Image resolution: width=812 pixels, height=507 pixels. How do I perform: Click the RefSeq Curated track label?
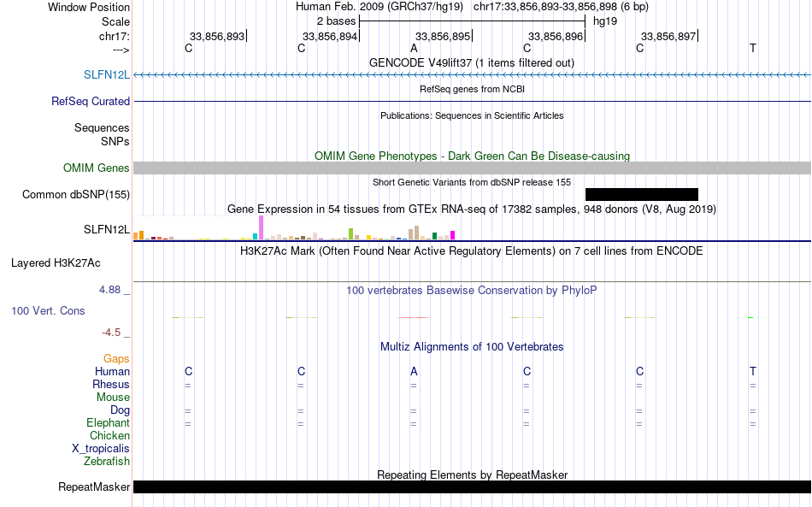pos(91,101)
